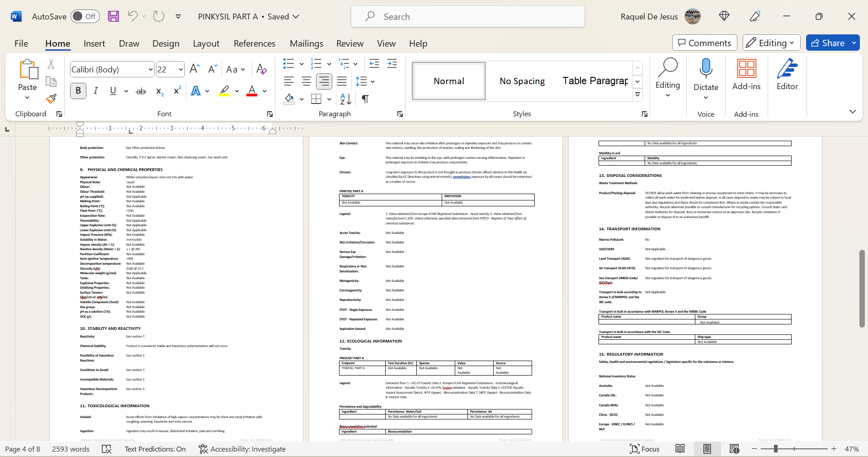
Task: Align text left
Action: pyautogui.click(x=288, y=81)
